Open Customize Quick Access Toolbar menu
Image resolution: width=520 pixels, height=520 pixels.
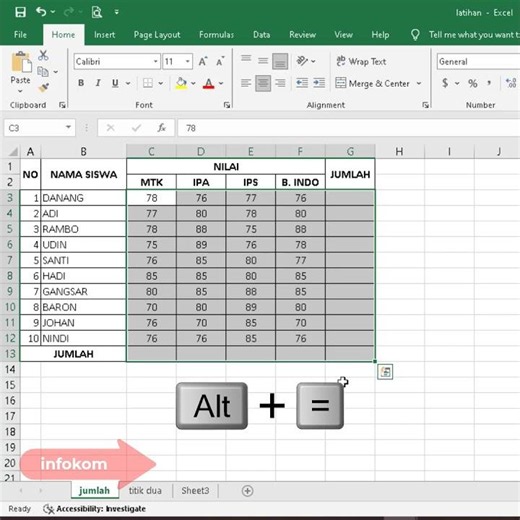116,12
